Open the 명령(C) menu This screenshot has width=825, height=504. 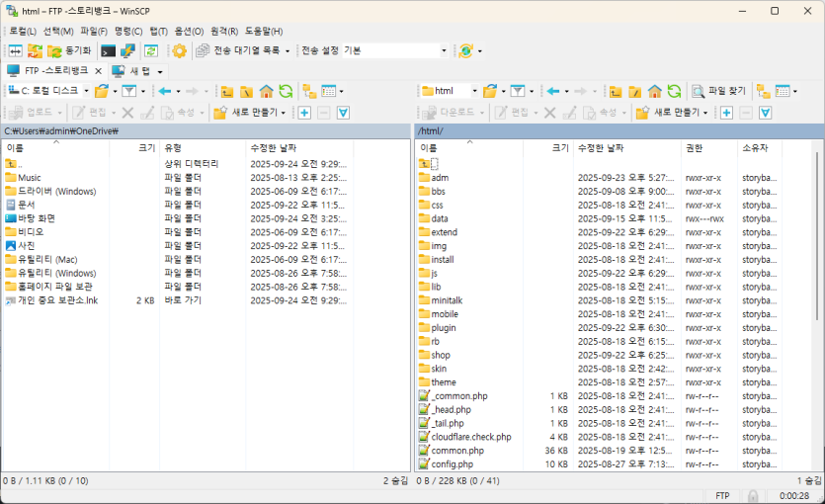[128, 32]
